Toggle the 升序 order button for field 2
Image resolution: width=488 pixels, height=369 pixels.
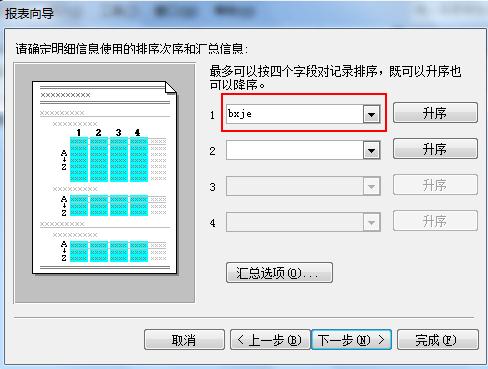(435, 149)
